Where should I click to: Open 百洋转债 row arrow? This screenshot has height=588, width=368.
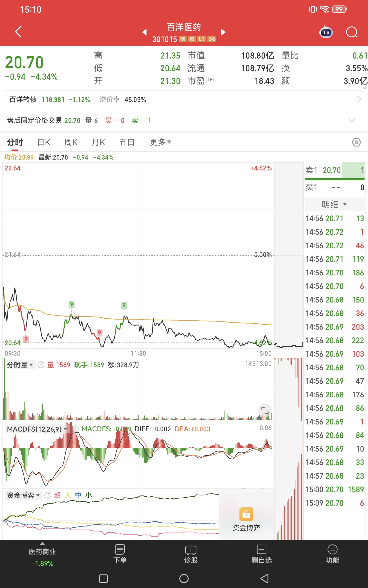click(359, 99)
